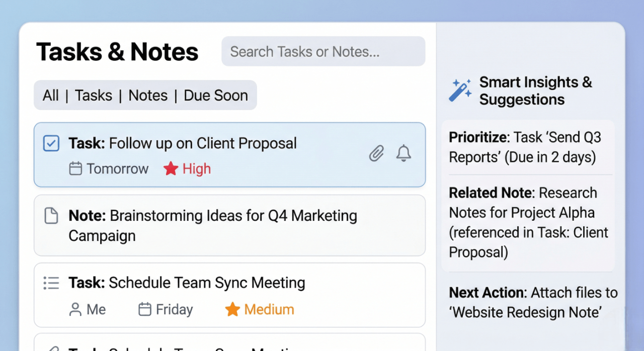The image size is (644, 351).
Task: Switch to the Notes filter tab
Action: (x=148, y=96)
